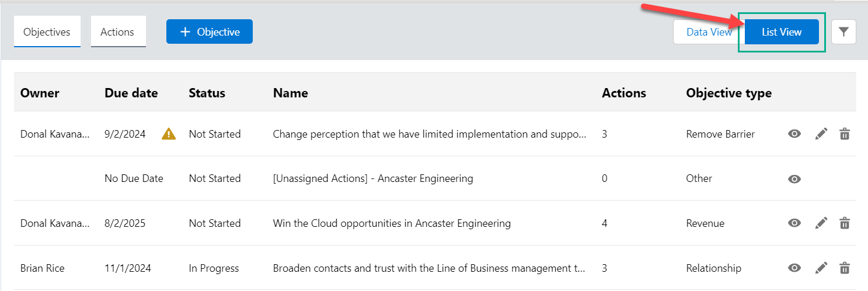Click the overdue warning triangle icon
Viewport: 868px width, 291px height.
pos(169,134)
